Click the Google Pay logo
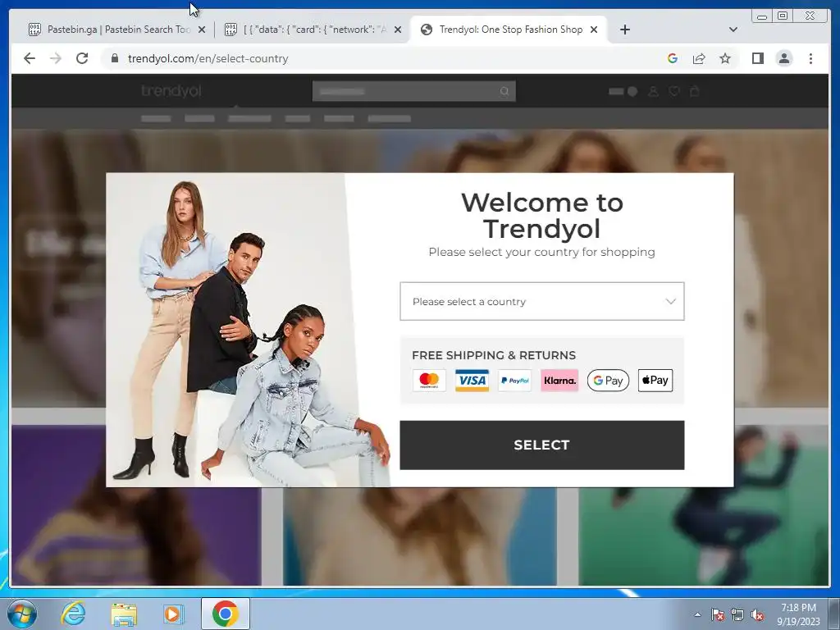This screenshot has height=630, width=840. click(608, 381)
